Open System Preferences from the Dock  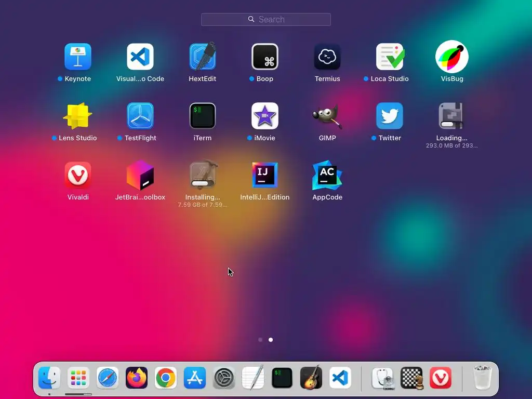224,378
